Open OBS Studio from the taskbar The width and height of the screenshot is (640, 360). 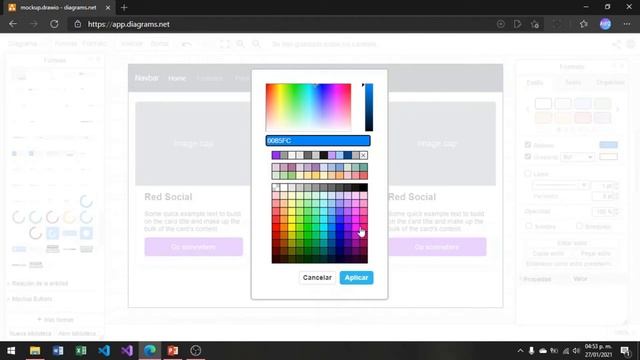tap(196, 351)
